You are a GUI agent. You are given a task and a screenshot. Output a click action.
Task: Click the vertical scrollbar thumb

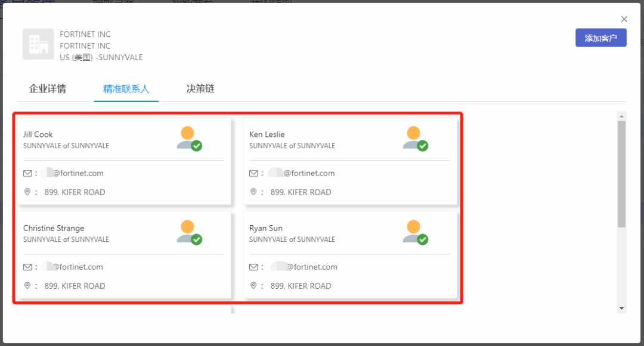point(622,174)
